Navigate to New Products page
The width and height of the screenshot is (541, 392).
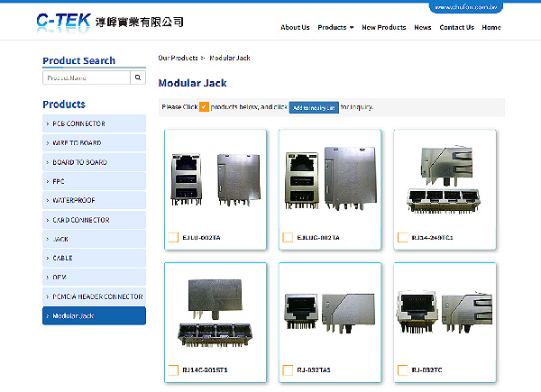click(384, 28)
